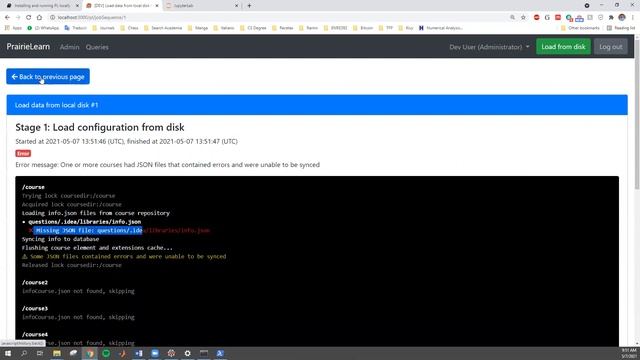Open the Chrome profile avatar
Screen dimensions: 640x360
tap(622, 18)
